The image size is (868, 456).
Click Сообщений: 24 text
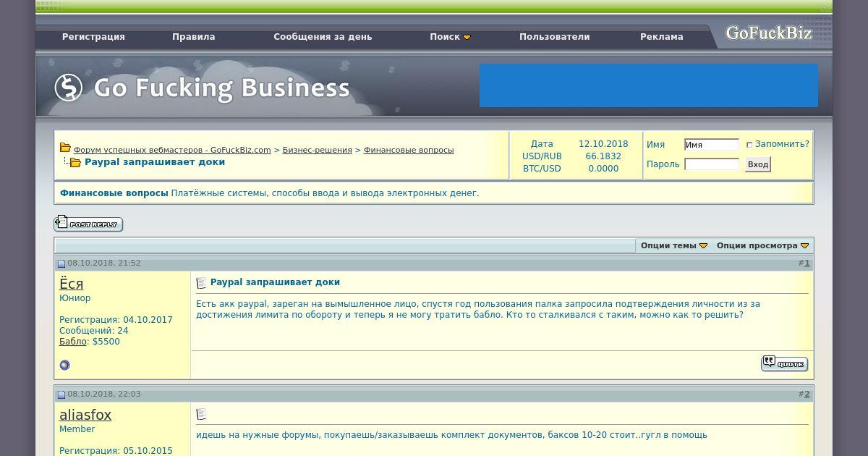94,331
